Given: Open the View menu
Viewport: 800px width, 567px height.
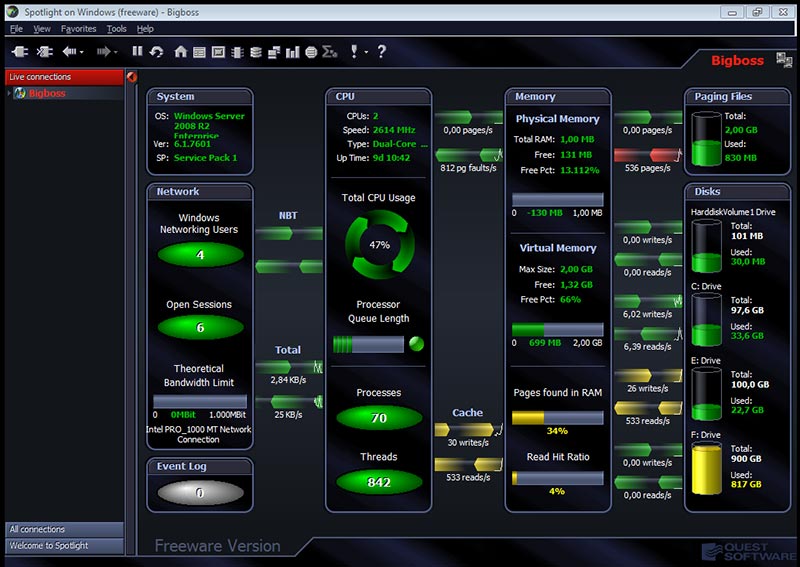Looking at the screenshot, I should click(42, 29).
